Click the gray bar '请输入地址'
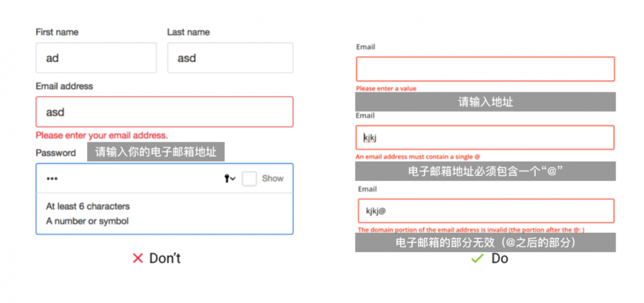This screenshot has height=303, width=644. coord(486,102)
